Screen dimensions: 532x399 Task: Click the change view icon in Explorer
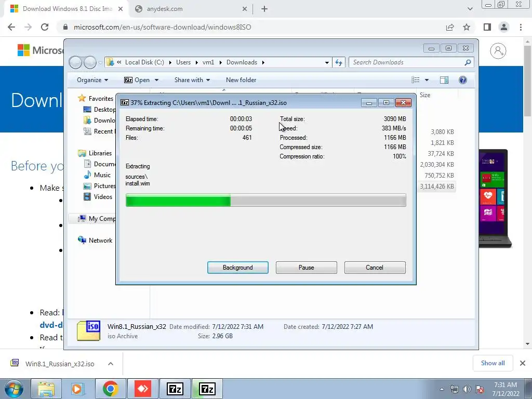point(415,80)
